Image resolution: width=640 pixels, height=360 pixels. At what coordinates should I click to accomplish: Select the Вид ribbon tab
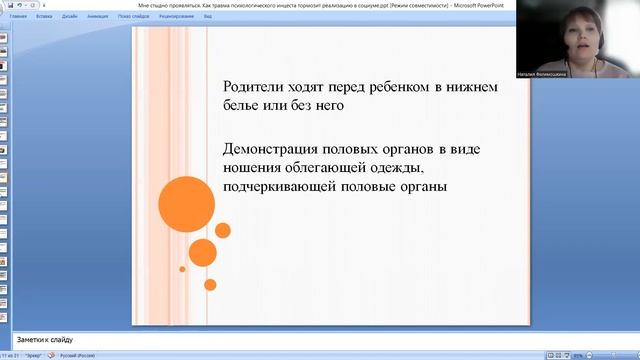click(x=208, y=16)
